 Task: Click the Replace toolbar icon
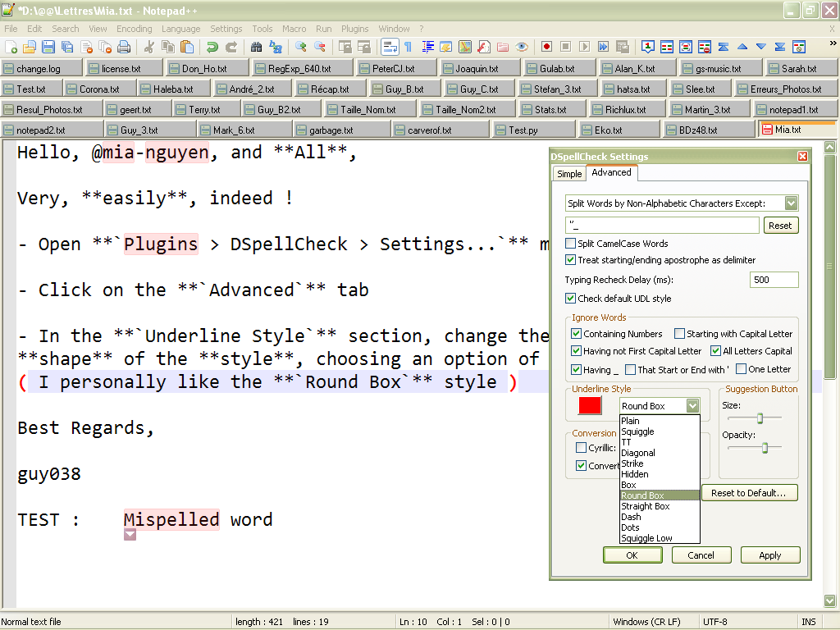click(276, 47)
